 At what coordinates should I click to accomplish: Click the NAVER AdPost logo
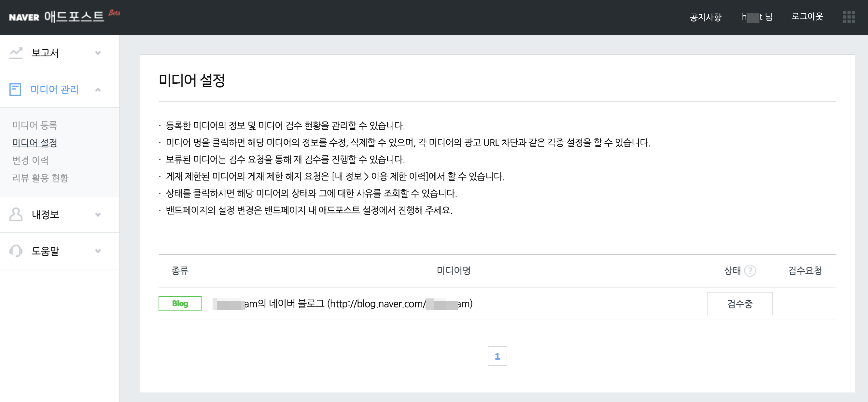pyautogui.click(x=57, y=16)
